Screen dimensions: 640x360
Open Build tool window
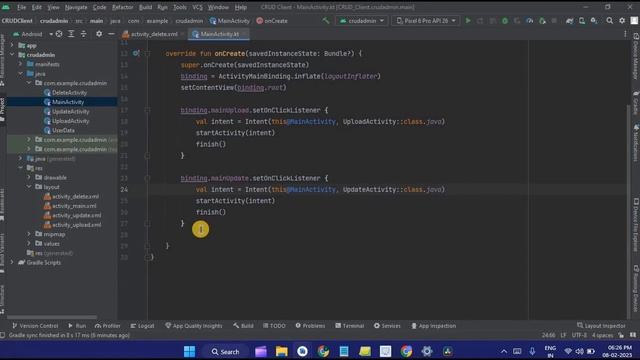point(243,326)
